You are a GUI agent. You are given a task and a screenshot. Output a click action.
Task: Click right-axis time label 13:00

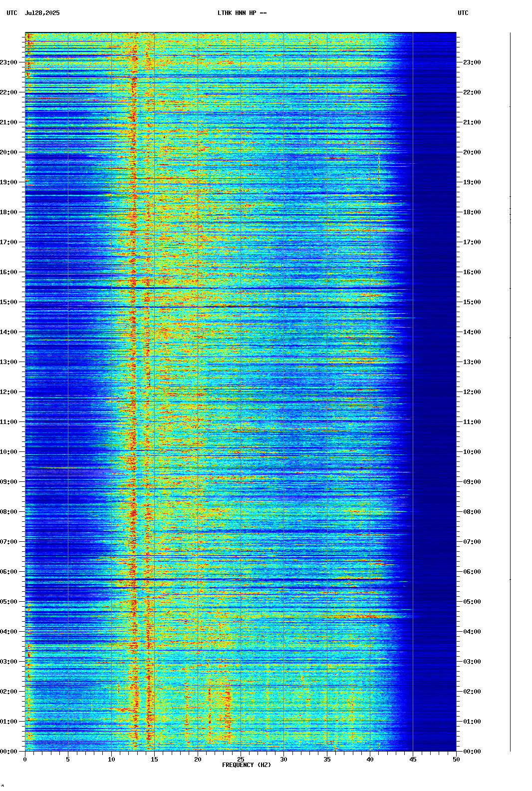coord(472,362)
